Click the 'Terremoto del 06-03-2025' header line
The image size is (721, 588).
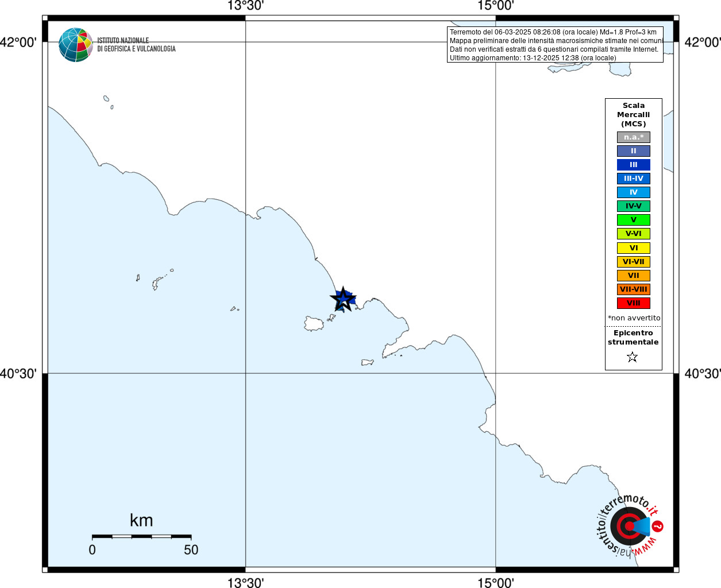click(553, 32)
